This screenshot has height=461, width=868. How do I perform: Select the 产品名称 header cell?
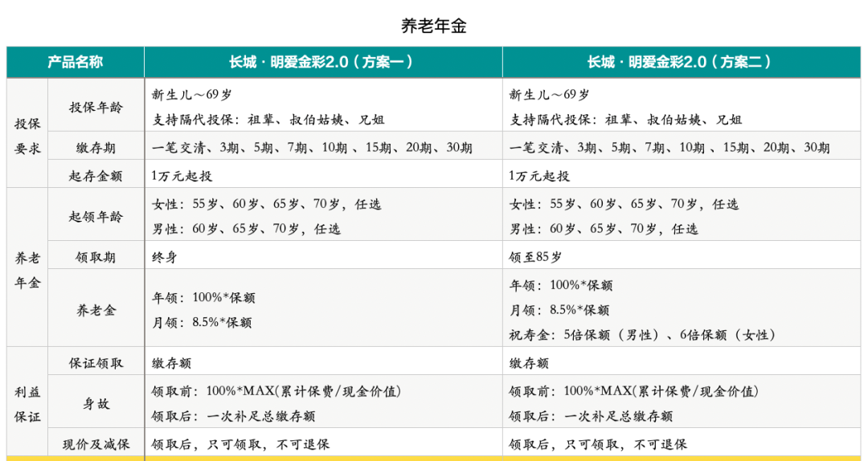pyautogui.click(x=76, y=62)
